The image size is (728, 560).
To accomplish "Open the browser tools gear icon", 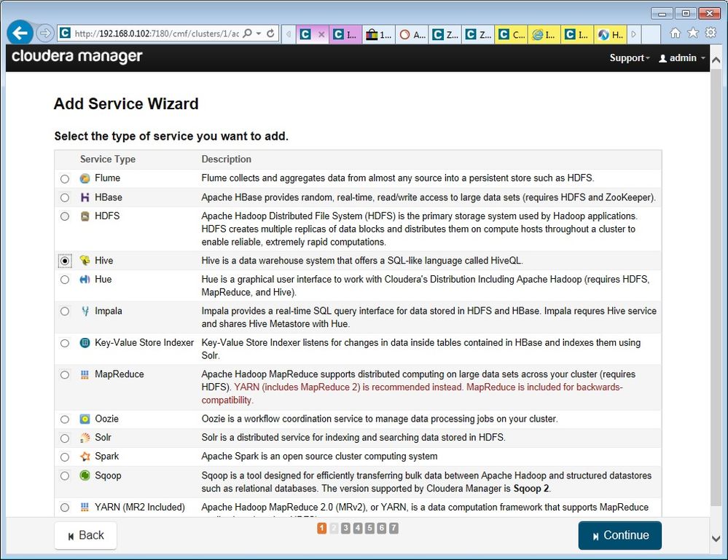I will click(x=711, y=33).
